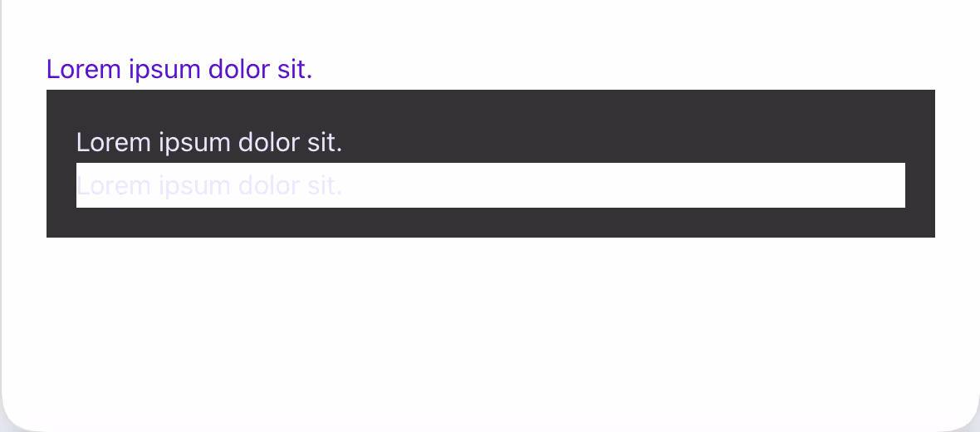
Task: Click "sit." in the white dark-panel text
Action: pos(324,143)
